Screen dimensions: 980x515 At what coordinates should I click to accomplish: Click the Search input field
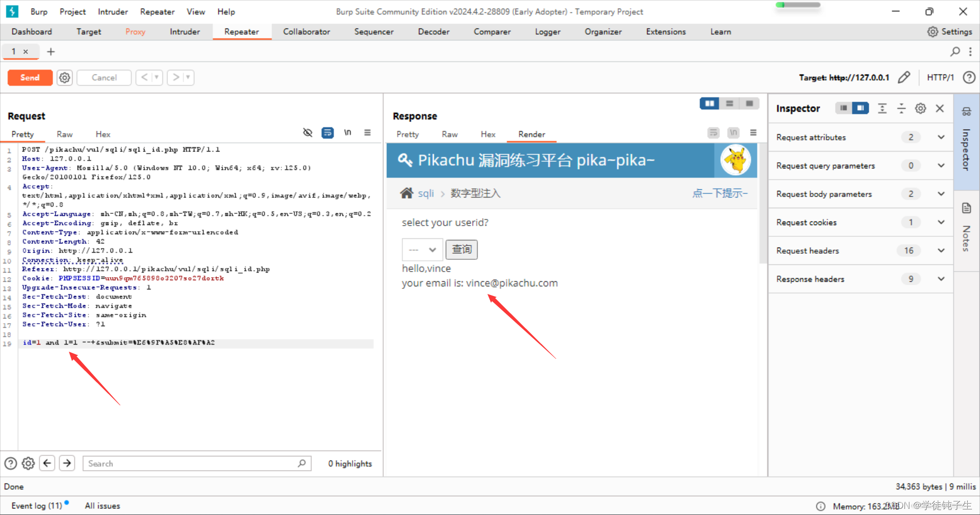[197, 463]
